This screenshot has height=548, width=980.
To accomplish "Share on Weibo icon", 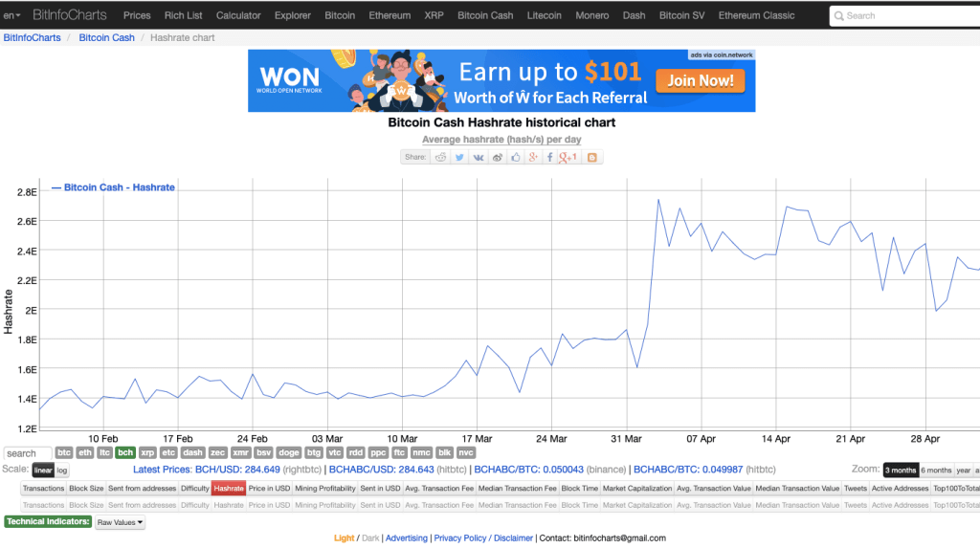I will point(497,157).
